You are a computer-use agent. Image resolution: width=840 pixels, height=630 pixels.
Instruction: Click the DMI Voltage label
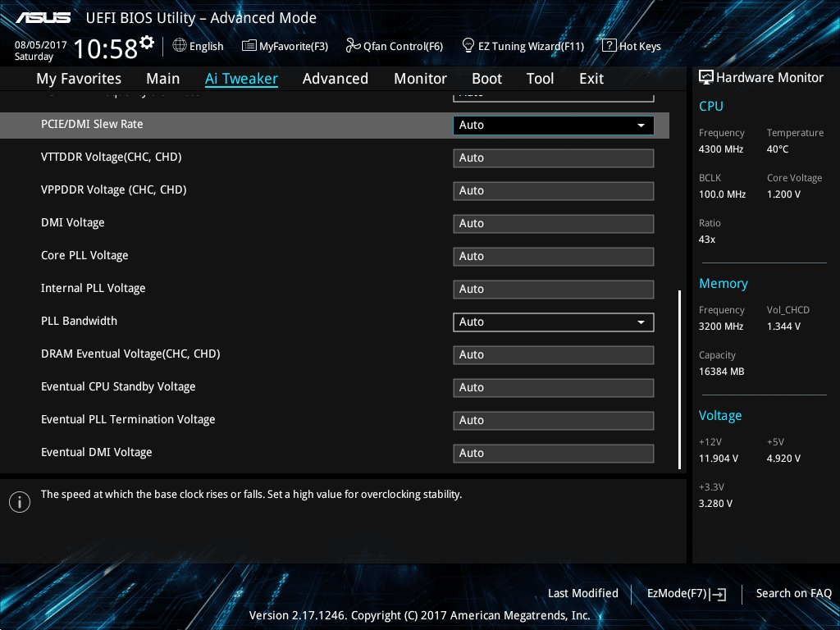click(x=73, y=223)
